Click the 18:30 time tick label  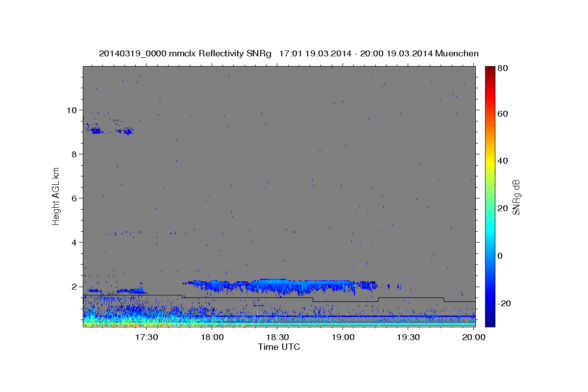point(277,337)
